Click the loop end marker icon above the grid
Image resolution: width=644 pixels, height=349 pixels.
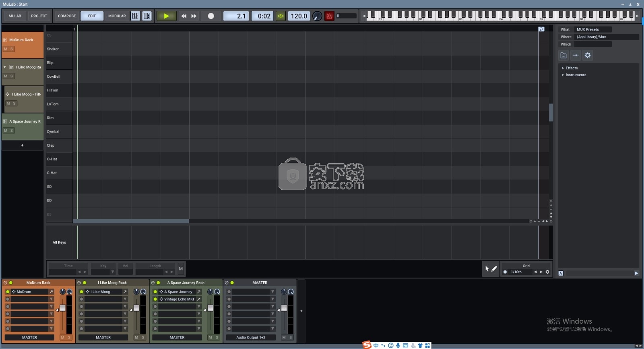[541, 29]
